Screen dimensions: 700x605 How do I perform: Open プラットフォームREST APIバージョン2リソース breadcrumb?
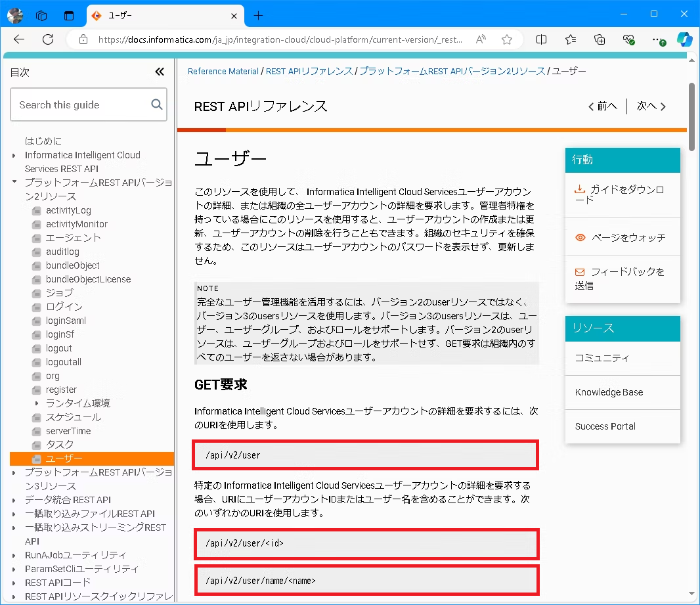(452, 72)
